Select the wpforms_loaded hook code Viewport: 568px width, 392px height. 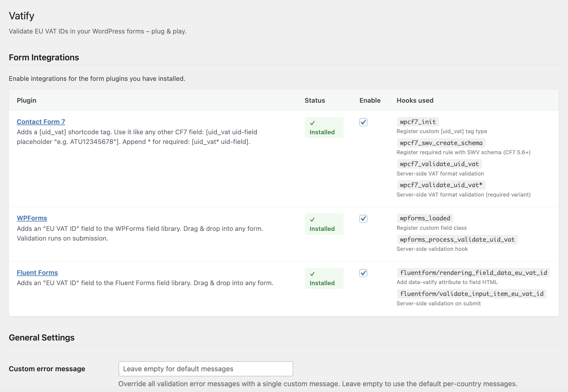[x=425, y=218]
